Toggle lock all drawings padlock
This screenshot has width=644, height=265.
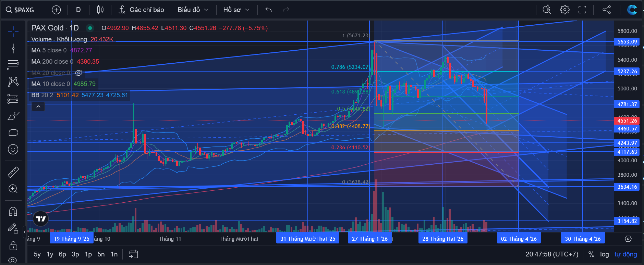[13, 245]
